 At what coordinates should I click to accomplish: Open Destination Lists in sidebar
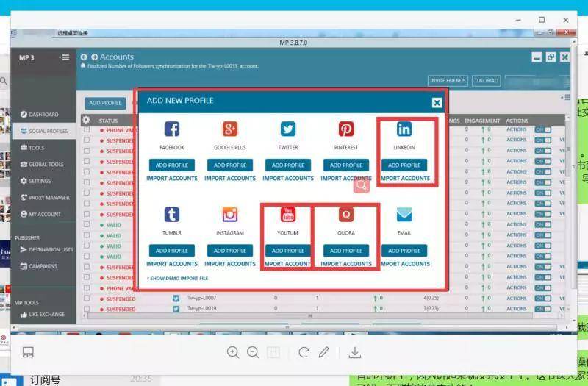[46, 249]
